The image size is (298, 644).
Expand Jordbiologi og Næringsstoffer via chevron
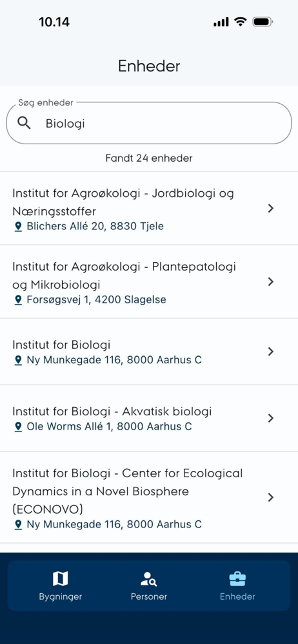pyautogui.click(x=270, y=208)
